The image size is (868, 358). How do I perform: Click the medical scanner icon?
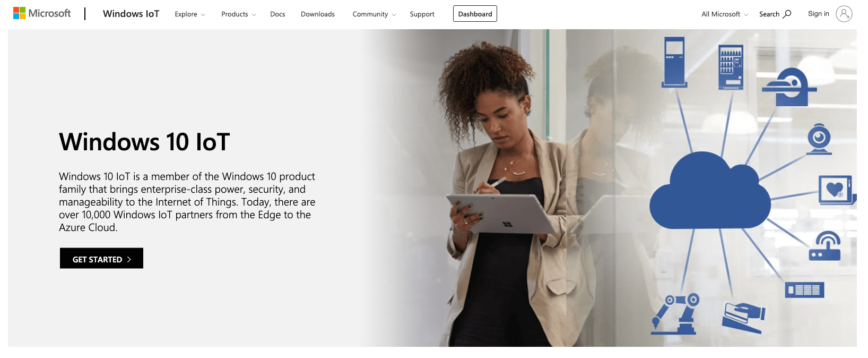point(789,87)
